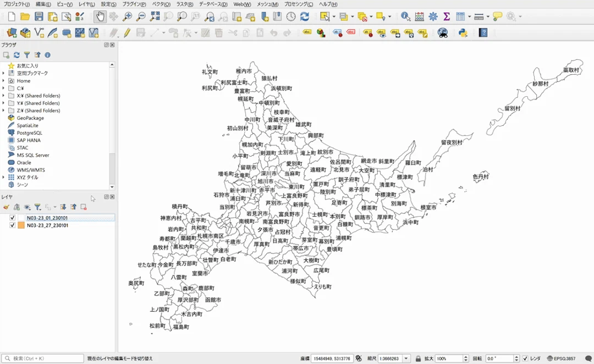Click Expand All icon in Layers panel

tap(63, 207)
